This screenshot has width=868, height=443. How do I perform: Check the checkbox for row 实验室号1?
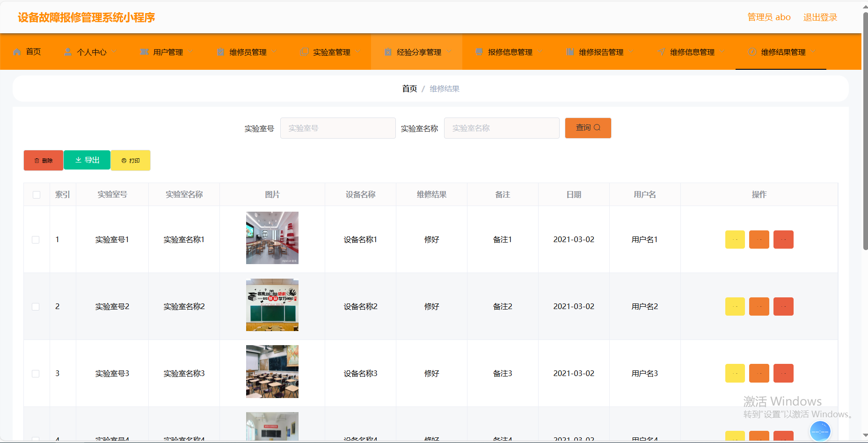click(x=36, y=240)
